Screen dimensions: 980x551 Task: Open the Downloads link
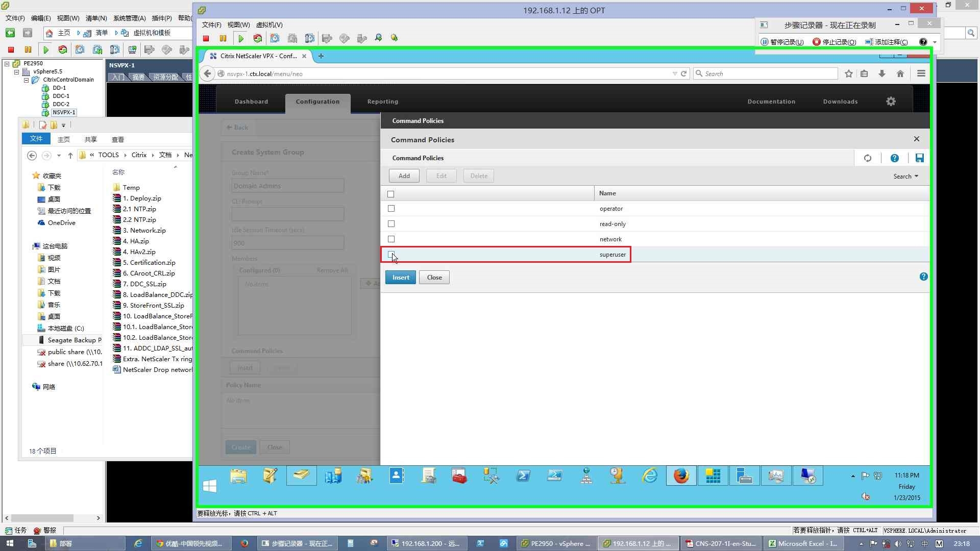click(x=840, y=102)
